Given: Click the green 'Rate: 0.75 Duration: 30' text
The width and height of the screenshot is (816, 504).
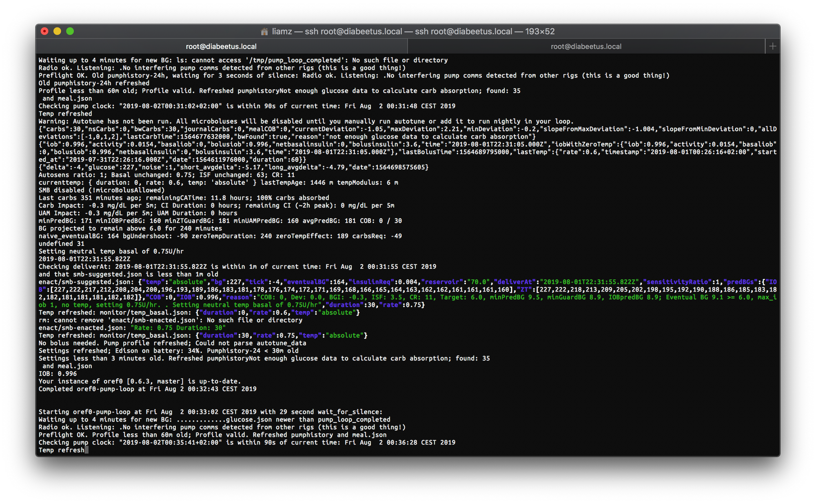Looking at the screenshot, I should (x=178, y=328).
